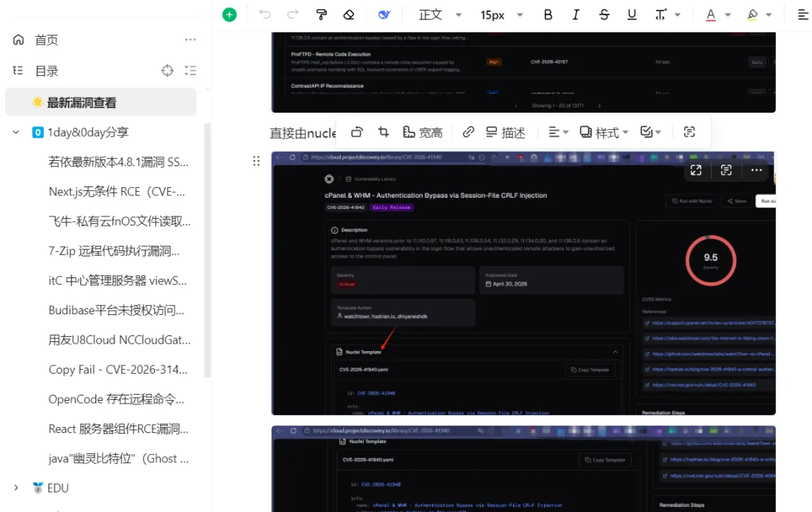Open Copy Fail - CVE-2026-314 article
Viewport: 812px width, 512px height.
pos(118,370)
